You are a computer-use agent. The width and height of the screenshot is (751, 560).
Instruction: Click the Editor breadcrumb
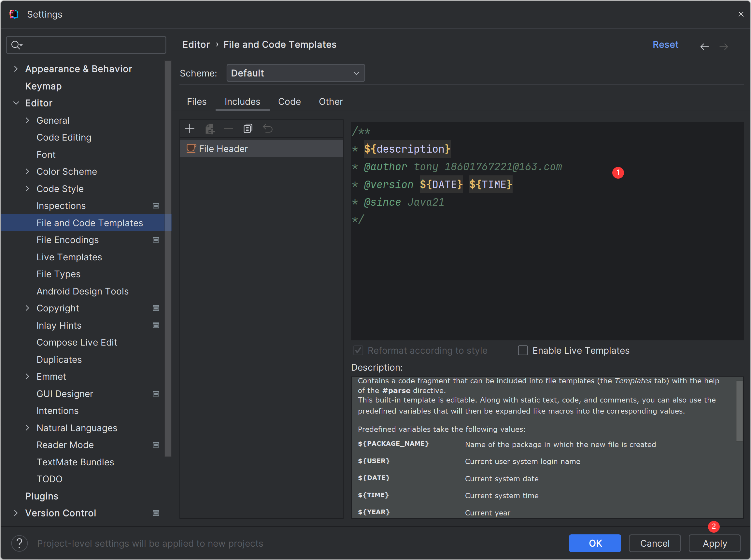click(x=196, y=45)
